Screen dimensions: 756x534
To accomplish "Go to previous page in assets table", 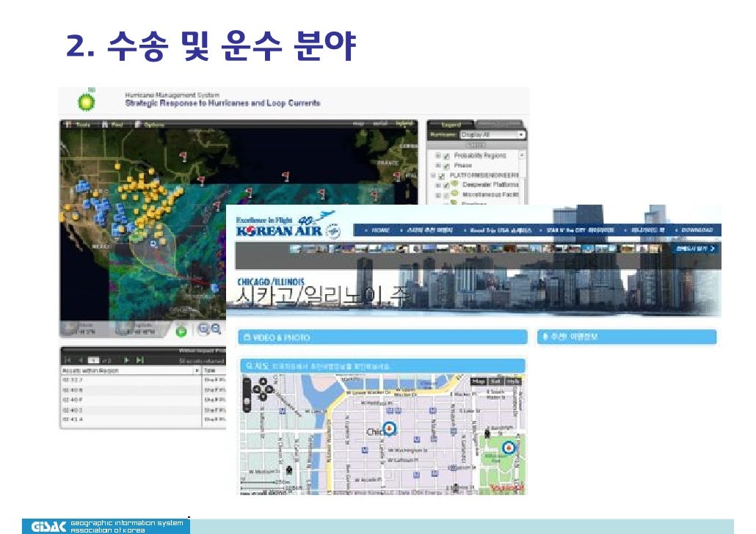I will [x=80, y=360].
